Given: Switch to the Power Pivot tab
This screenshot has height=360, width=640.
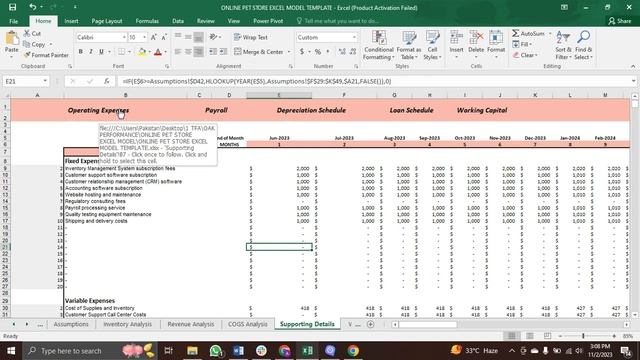Looking at the screenshot, I should [268, 21].
